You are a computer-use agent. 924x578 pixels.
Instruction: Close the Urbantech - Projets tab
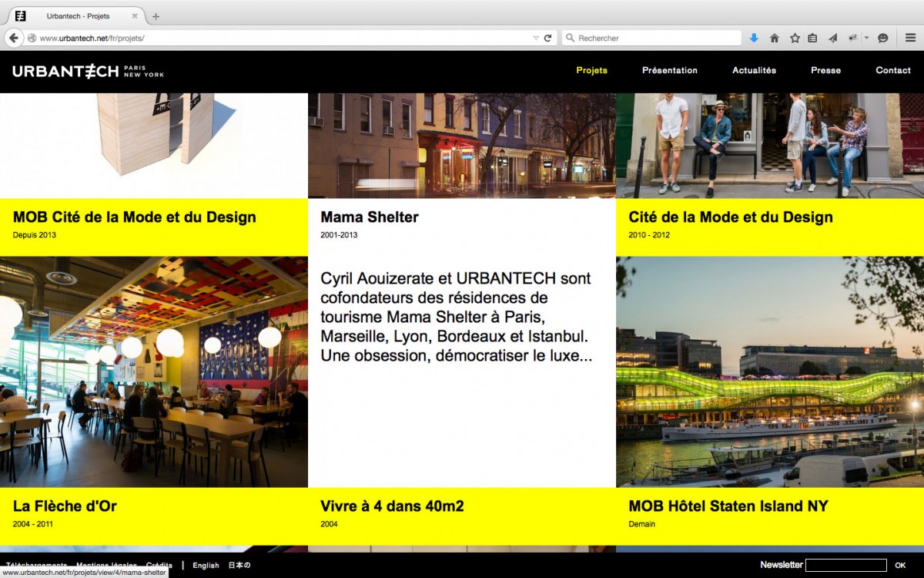pyautogui.click(x=135, y=15)
